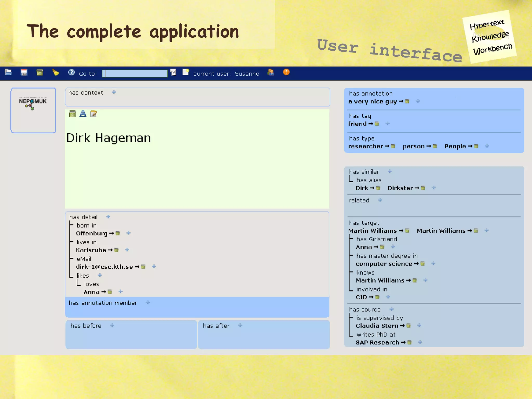The height and width of the screenshot is (399, 532).
Task: Add a new has context entry
Action: [114, 92]
